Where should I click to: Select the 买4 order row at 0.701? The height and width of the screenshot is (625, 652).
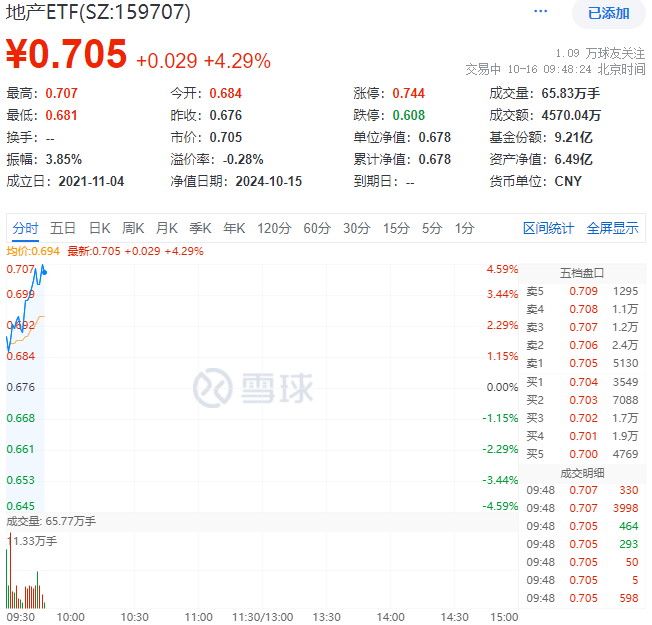pyautogui.click(x=582, y=436)
